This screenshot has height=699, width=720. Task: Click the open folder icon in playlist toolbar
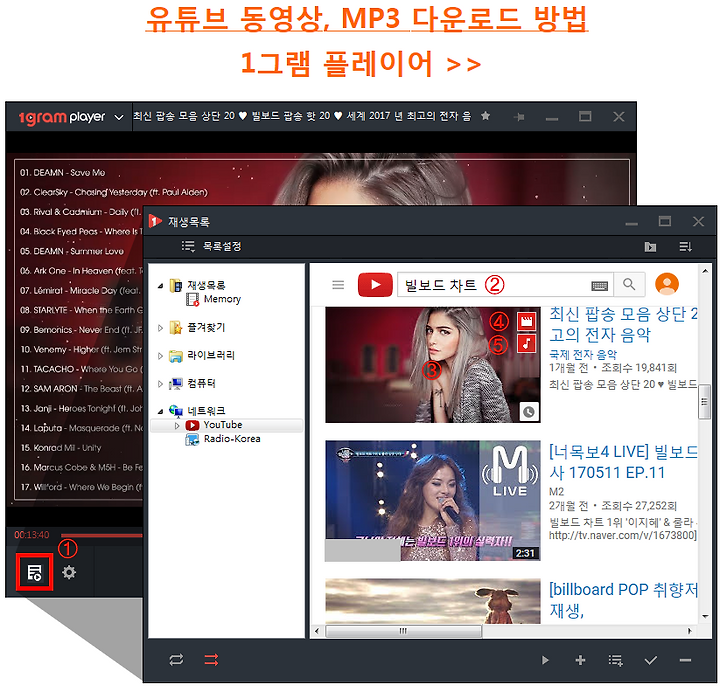click(650, 247)
